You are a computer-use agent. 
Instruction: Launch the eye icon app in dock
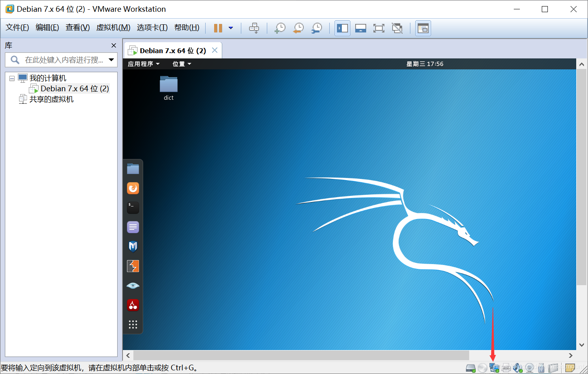point(133,286)
